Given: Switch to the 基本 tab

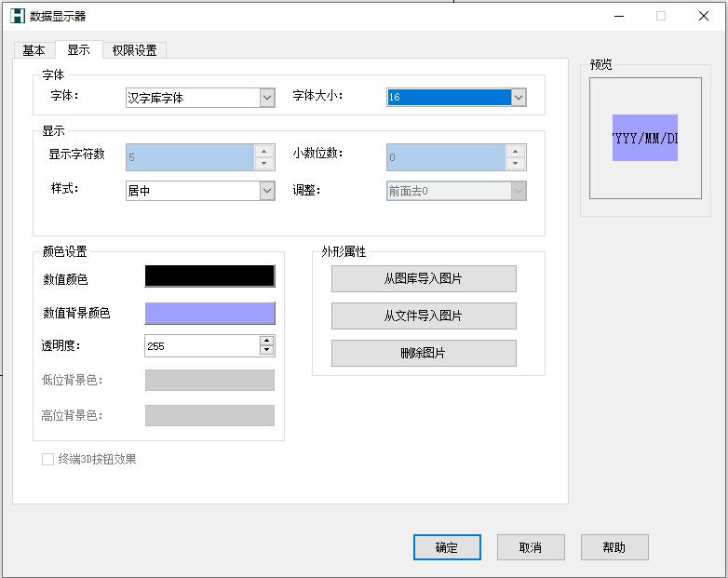Looking at the screenshot, I should (34, 50).
